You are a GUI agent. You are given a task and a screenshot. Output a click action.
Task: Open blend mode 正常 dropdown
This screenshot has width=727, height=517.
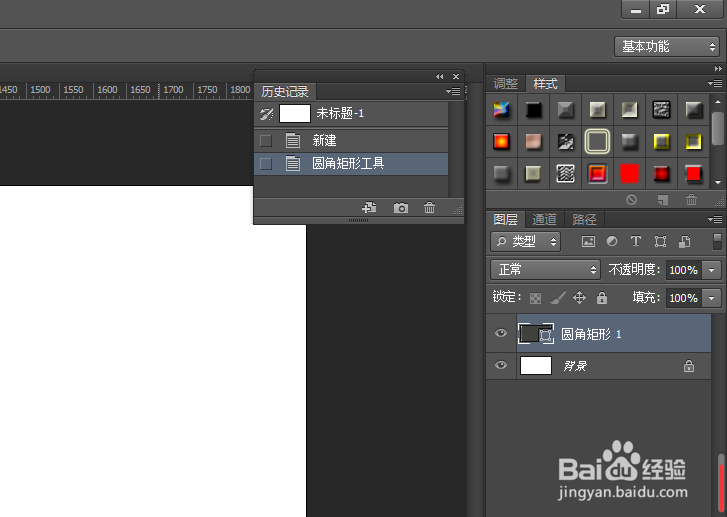[545, 270]
